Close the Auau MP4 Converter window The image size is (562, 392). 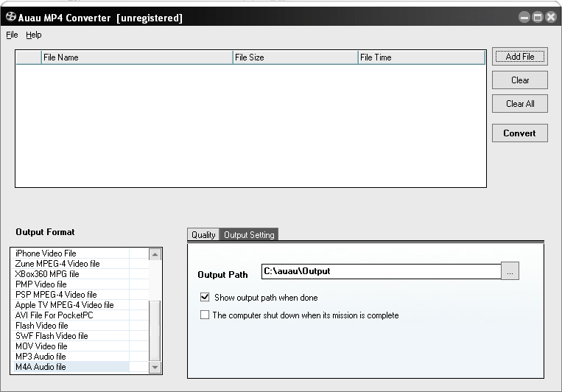tap(551, 17)
